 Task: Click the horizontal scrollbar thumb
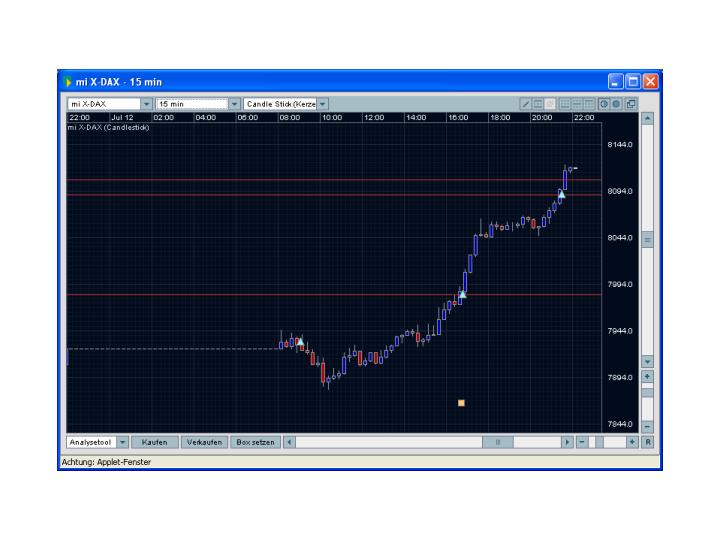coord(497,442)
